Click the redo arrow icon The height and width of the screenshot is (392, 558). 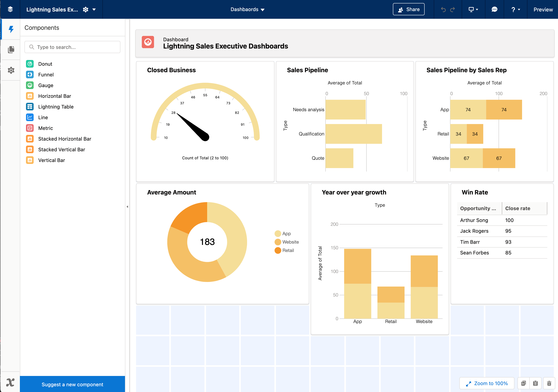[453, 10]
